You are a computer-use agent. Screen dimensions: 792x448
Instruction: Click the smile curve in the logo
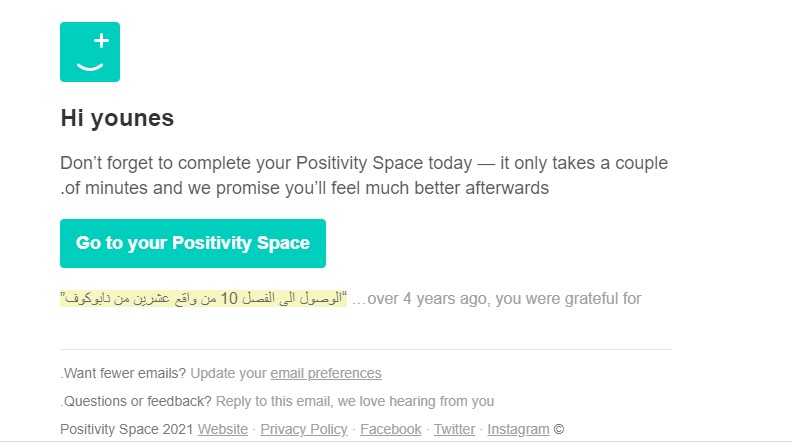[x=90, y=67]
